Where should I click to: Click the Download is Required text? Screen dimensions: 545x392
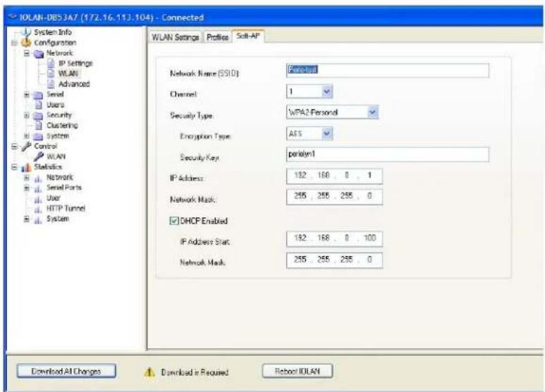(195, 372)
